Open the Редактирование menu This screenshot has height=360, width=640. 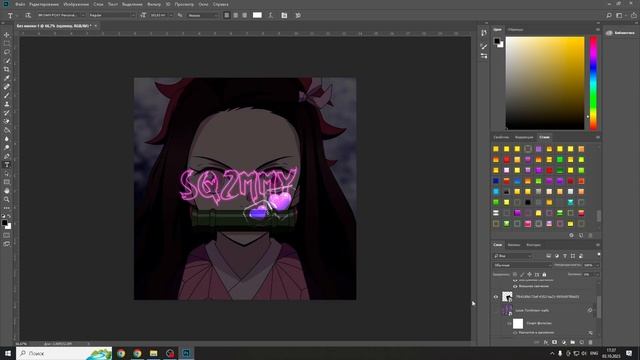click(x=44, y=4)
